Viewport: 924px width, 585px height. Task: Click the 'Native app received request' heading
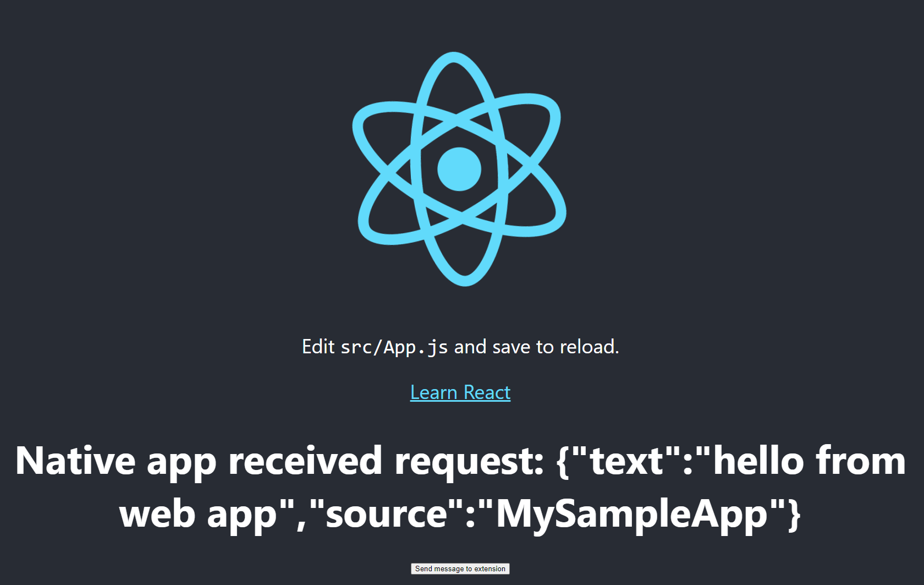coord(460,487)
